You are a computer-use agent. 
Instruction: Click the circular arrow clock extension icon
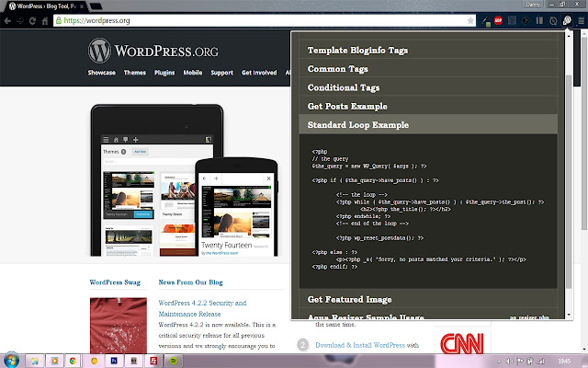[x=553, y=20]
